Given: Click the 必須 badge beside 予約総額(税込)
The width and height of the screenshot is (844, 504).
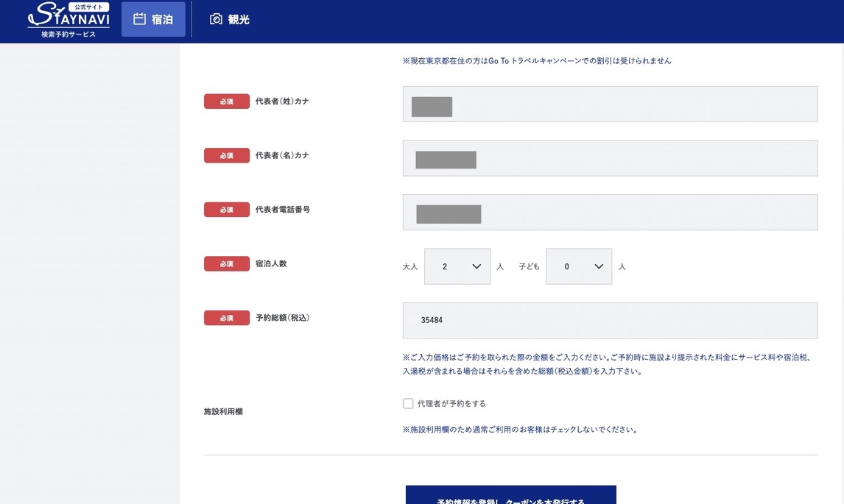Looking at the screenshot, I should click(x=226, y=317).
